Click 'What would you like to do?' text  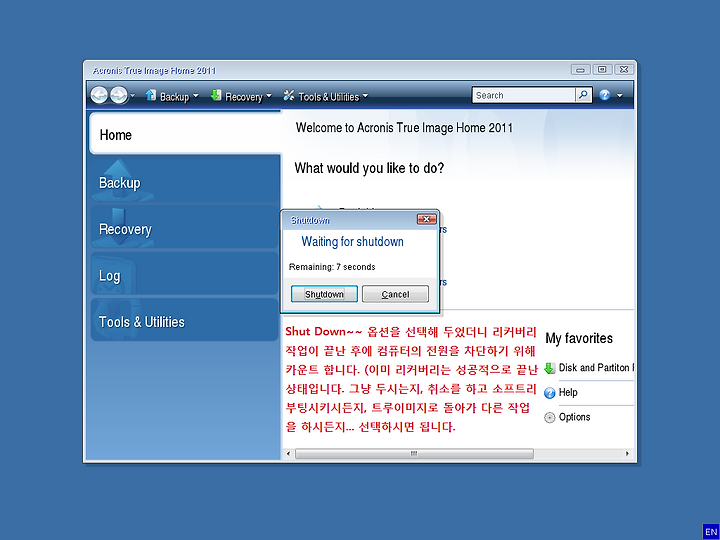coord(369,168)
